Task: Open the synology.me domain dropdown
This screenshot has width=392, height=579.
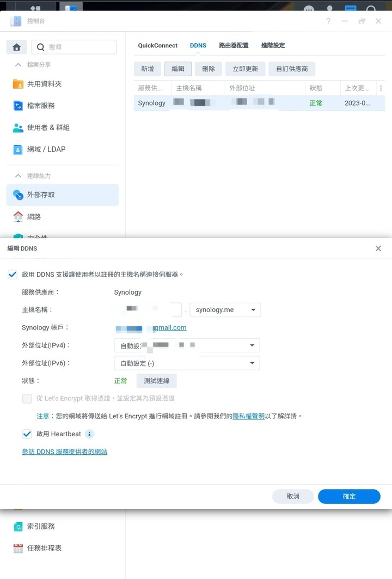Action: 225,310
